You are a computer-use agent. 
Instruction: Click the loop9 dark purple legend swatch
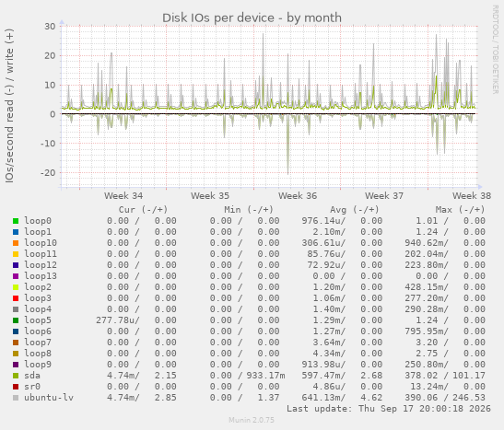16,365
